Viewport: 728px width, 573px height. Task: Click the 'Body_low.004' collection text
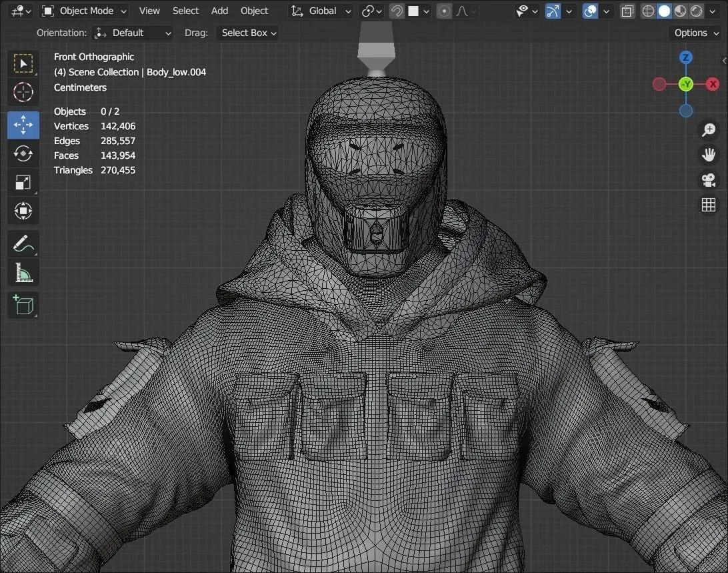point(177,72)
